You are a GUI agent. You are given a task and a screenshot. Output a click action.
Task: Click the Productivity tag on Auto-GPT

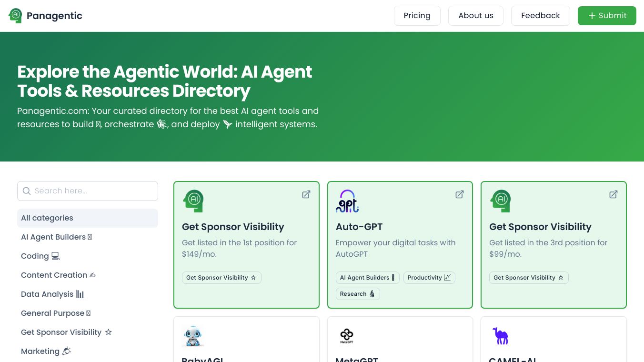[429, 278]
